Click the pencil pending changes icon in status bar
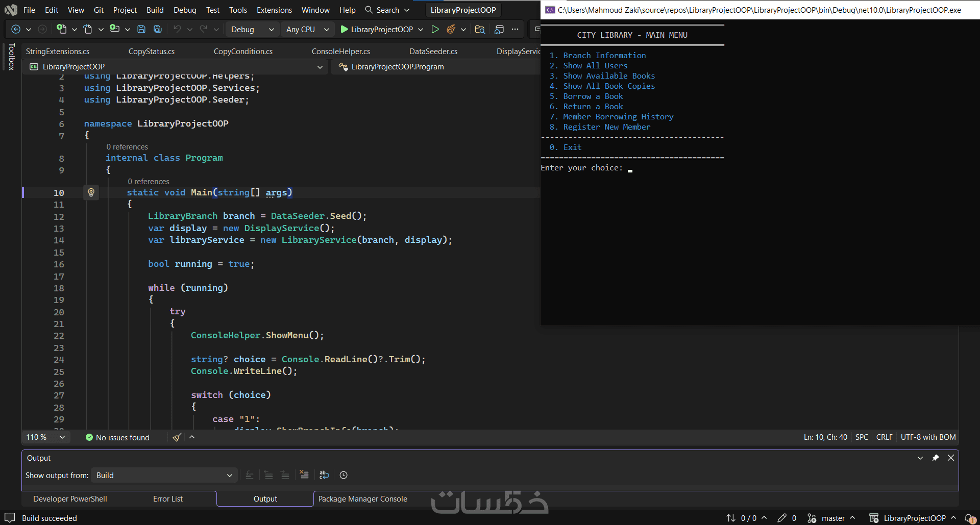 click(782, 518)
